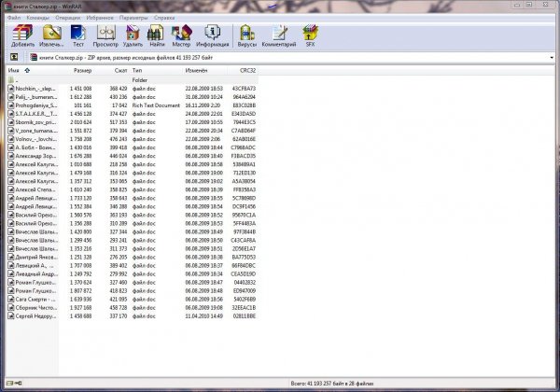The width and height of the screenshot is (560, 392).
Task: Click date cell 16.11.2009 2:20
Action: 203,105
